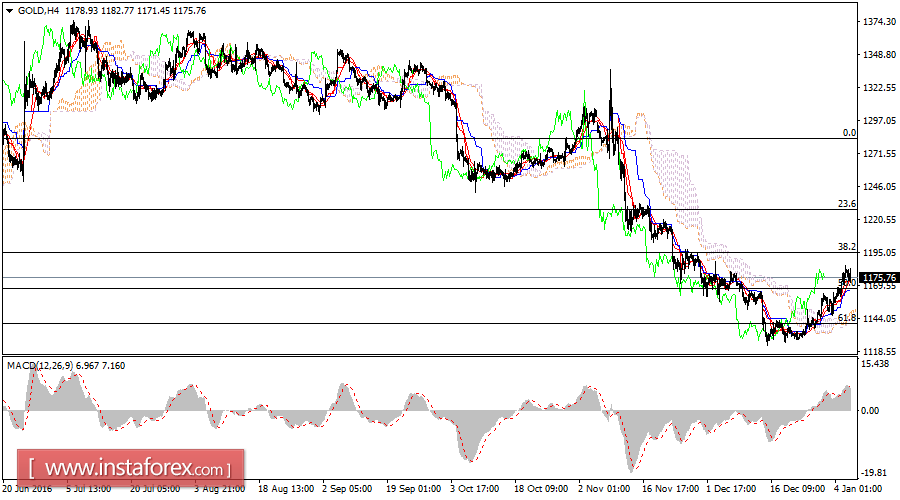
Task: Select the 1374.30 price axis value
Action: point(879,22)
